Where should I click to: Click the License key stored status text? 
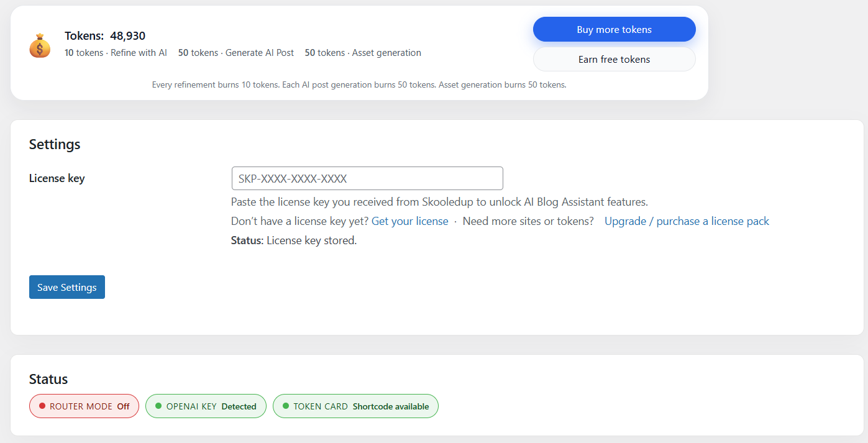coord(294,240)
